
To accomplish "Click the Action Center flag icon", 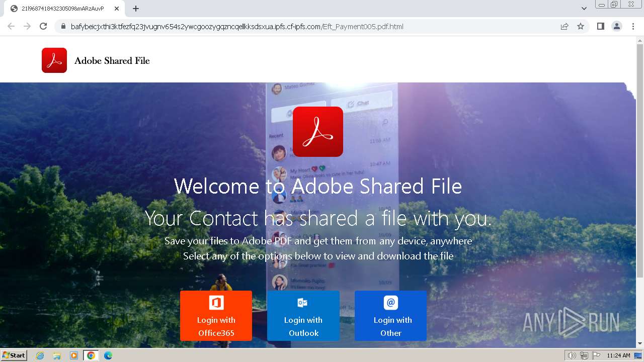I will pyautogui.click(x=596, y=355).
